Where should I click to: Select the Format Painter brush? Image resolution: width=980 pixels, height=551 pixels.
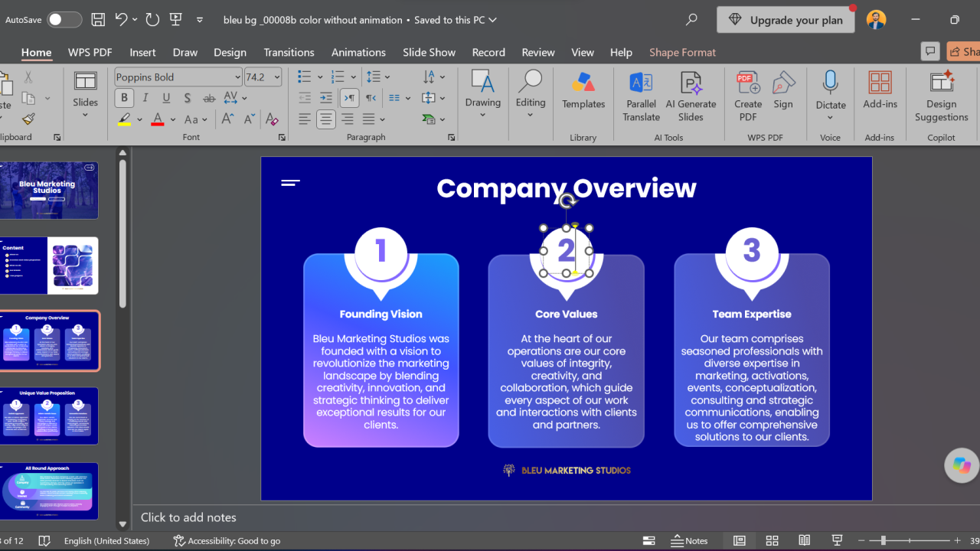point(28,119)
